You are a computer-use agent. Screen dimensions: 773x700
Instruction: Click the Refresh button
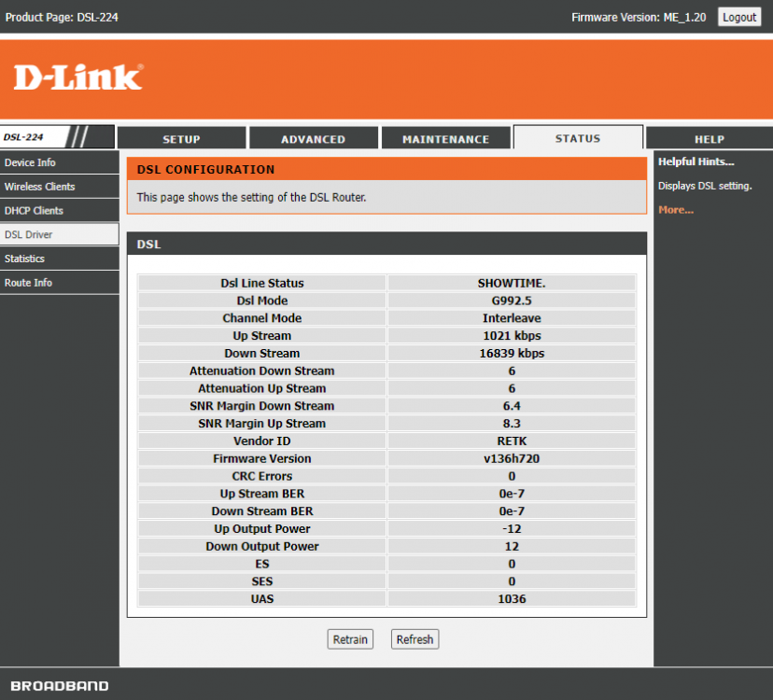click(415, 639)
